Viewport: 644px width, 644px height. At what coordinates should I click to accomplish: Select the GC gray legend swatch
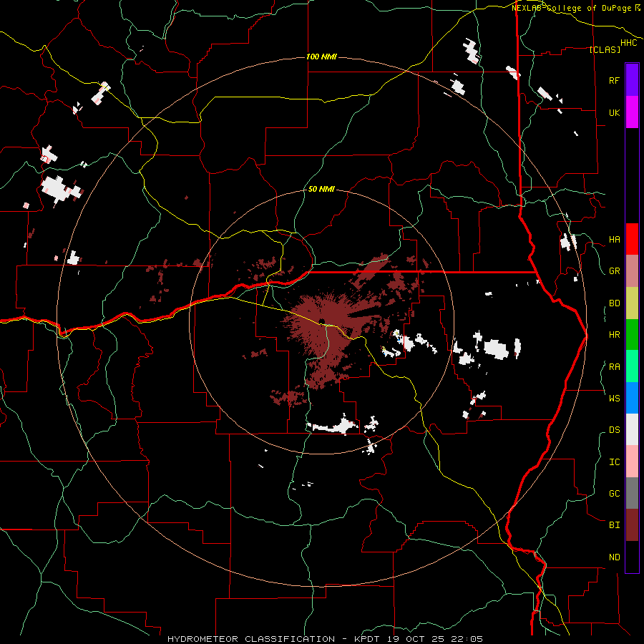click(x=632, y=493)
